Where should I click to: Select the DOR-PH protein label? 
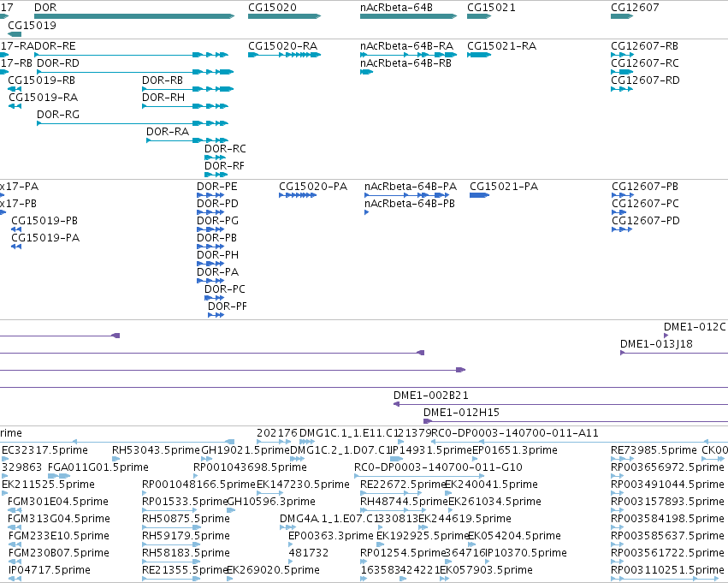point(218,255)
